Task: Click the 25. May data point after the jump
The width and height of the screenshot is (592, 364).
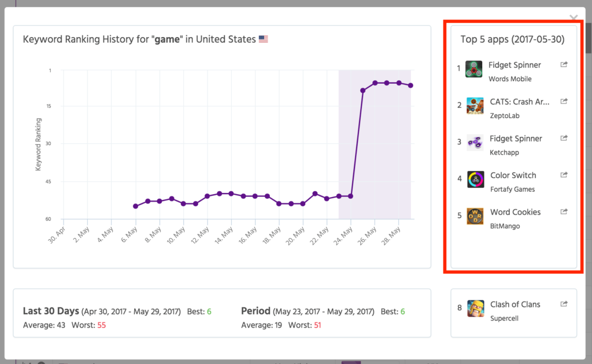Action: [362, 91]
